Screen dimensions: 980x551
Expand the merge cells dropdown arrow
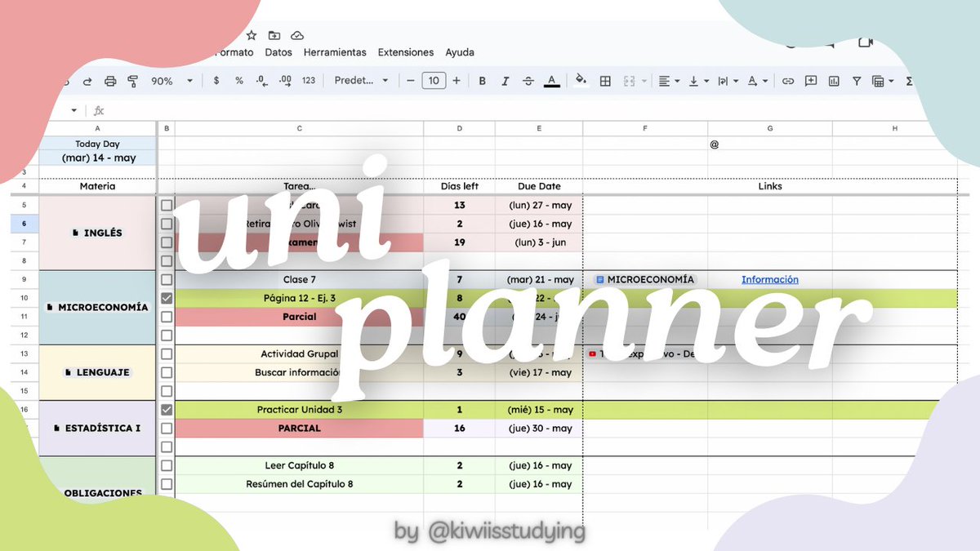pos(644,81)
